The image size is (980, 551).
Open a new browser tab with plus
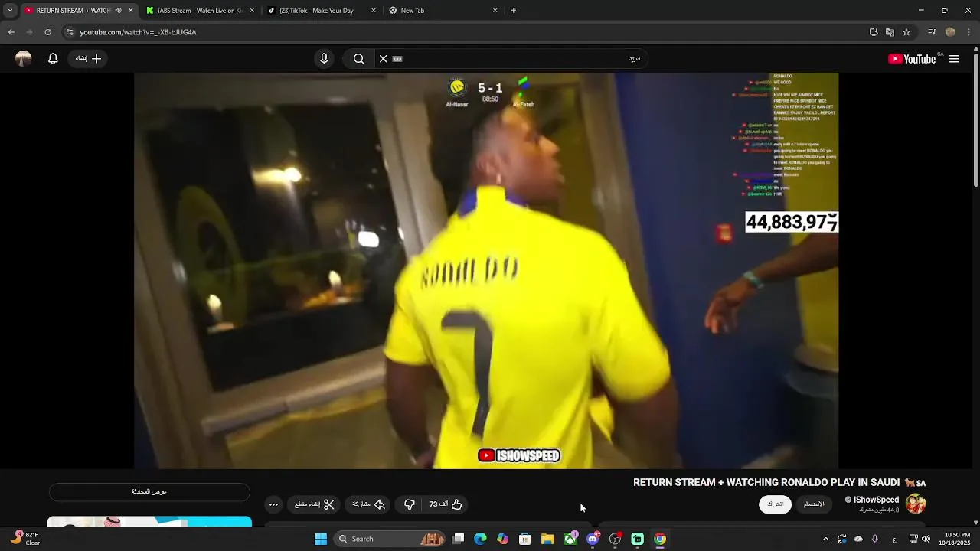[513, 11]
